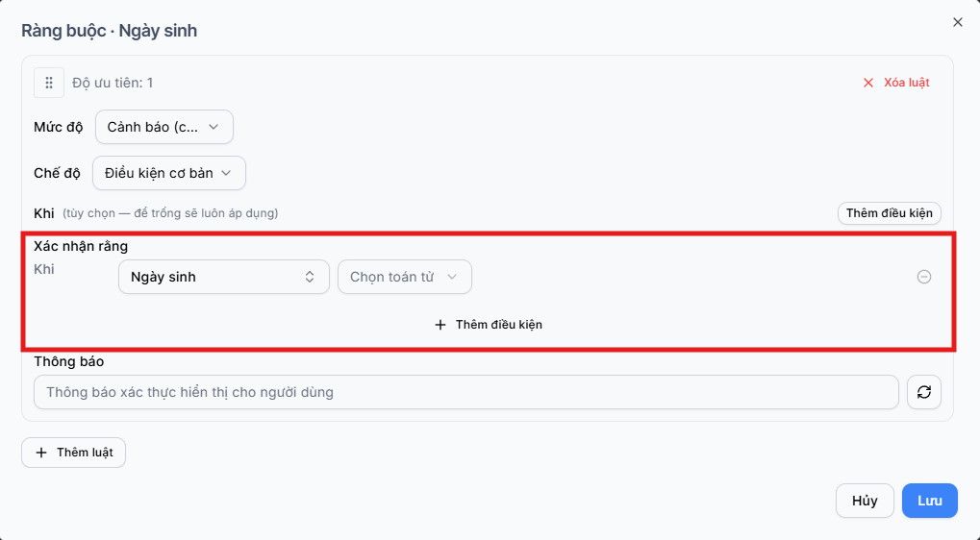Regenerate the message with the refresh icon
980x540 pixels.
pyautogui.click(x=924, y=392)
